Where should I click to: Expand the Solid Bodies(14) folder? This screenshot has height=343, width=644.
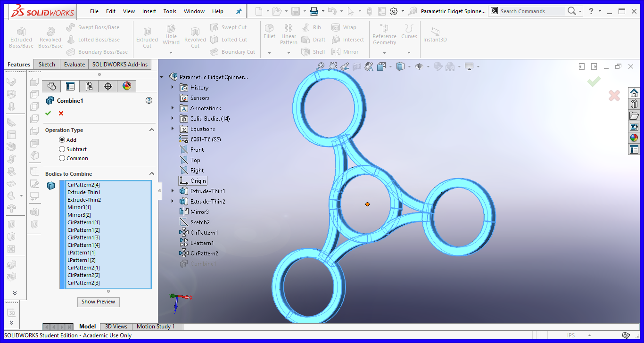[x=173, y=118]
